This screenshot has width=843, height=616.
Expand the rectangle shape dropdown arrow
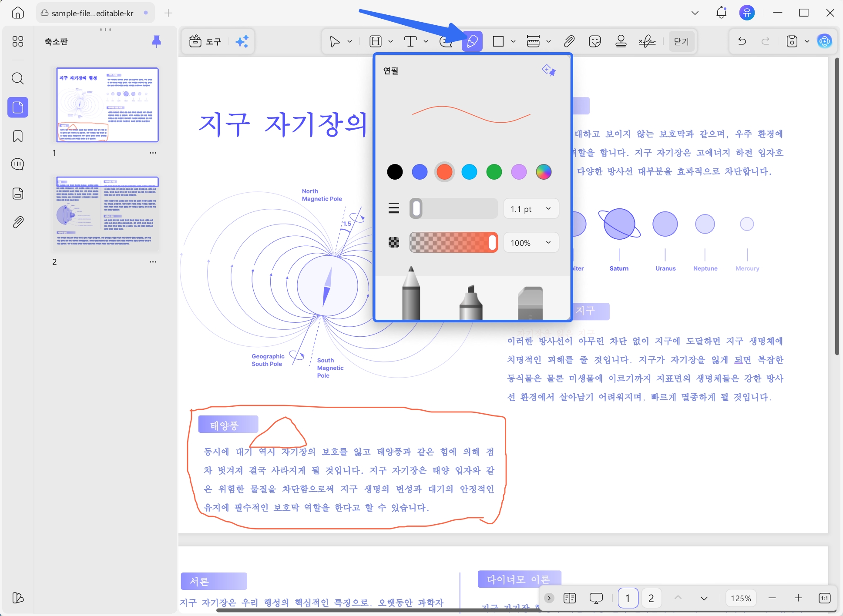pos(513,41)
